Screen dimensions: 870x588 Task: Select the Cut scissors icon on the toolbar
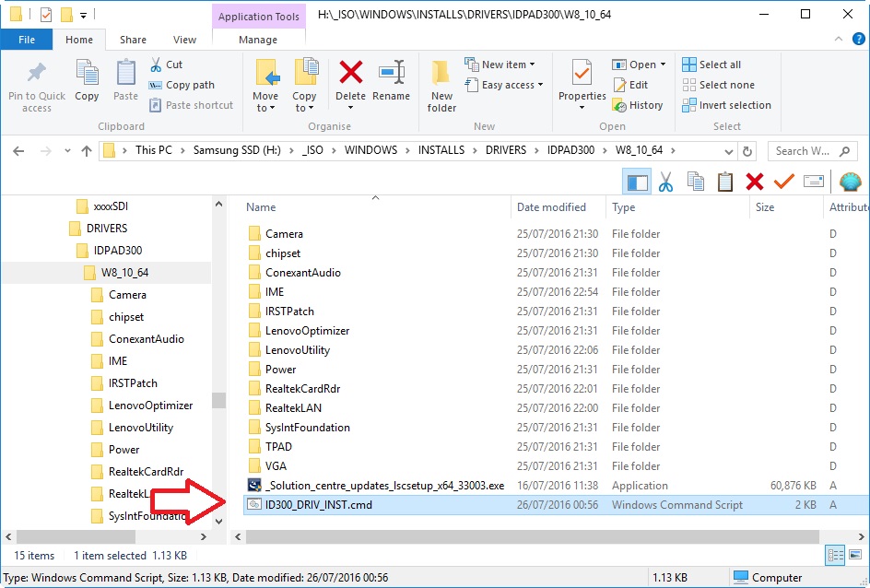[x=665, y=181]
